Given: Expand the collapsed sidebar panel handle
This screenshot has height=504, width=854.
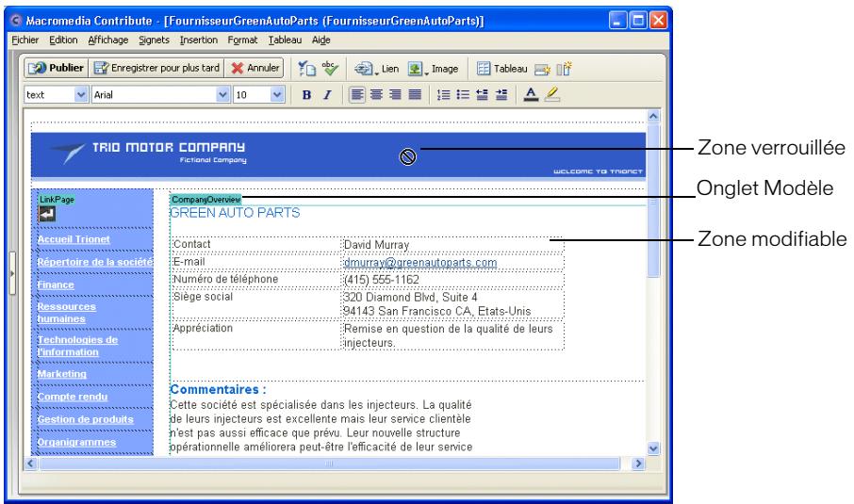Looking at the screenshot, I should [12, 273].
